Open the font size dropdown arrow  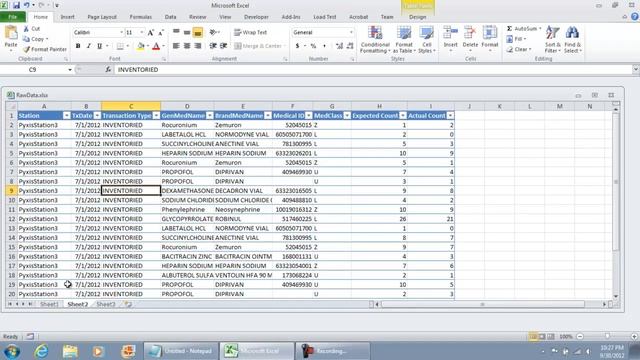point(142,32)
